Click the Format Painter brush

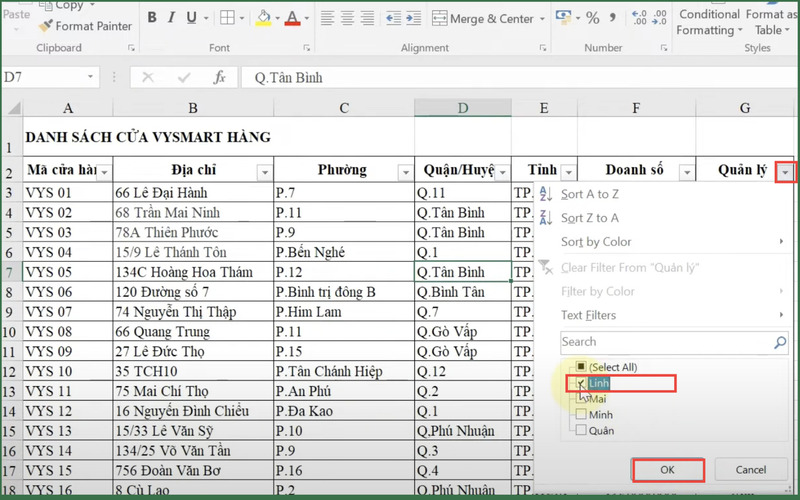click(x=47, y=26)
